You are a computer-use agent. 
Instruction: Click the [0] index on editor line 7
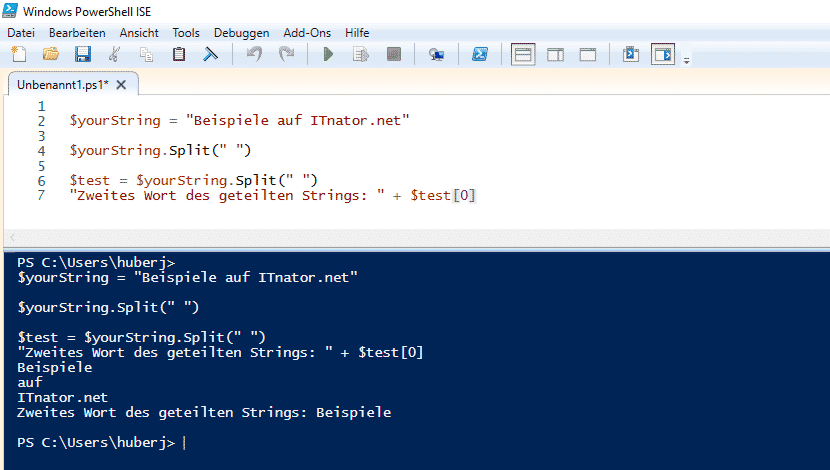click(x=464, y=196)
